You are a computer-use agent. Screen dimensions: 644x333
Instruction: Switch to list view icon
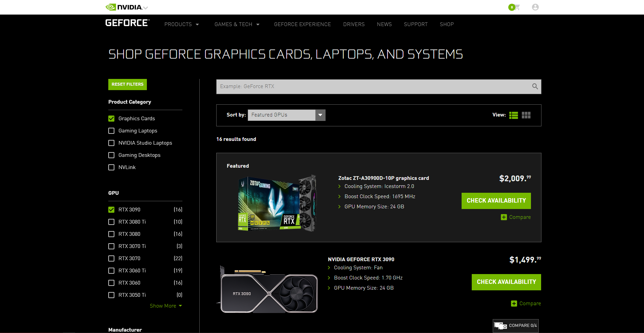(x=513, y=115)
